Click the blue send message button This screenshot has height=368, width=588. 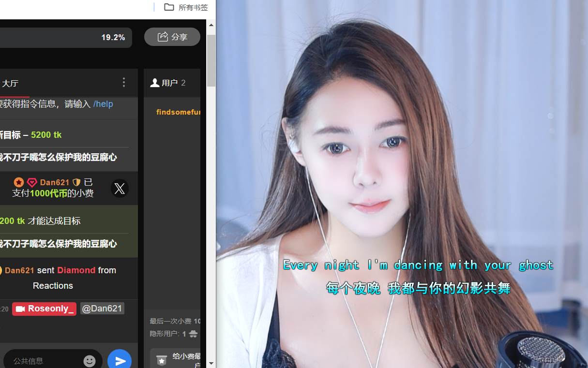point(120,361)
